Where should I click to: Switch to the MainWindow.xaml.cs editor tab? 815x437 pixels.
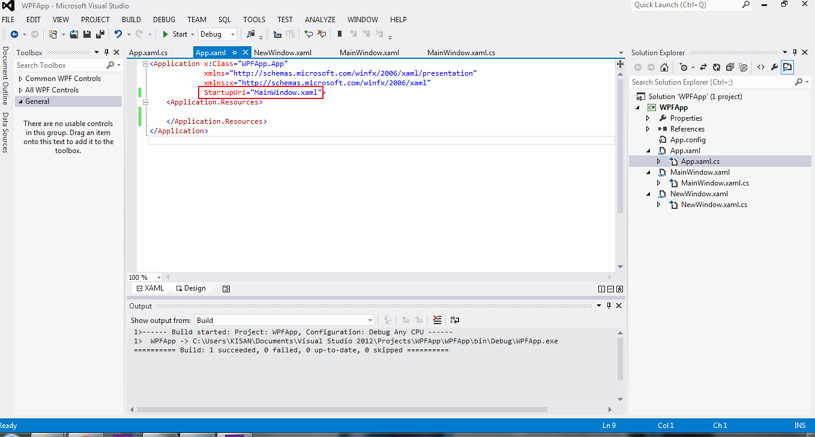[461, 52]
